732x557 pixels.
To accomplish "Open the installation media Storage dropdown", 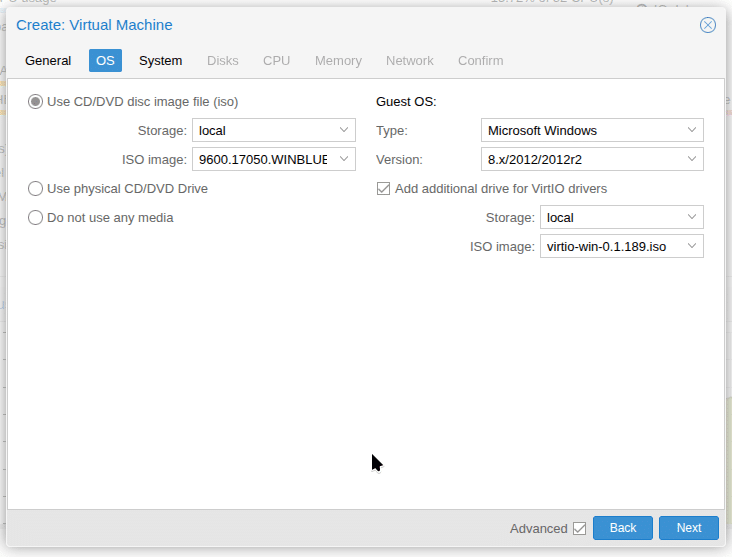I will pyautogui.click(x=344, y=130).
